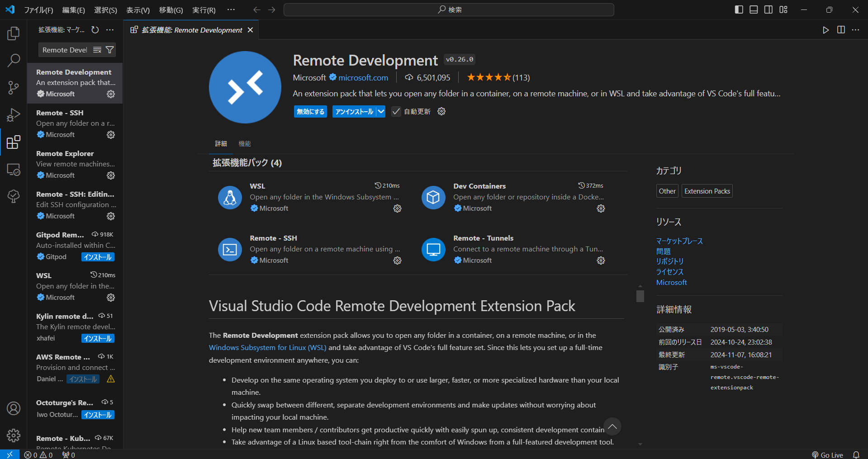Manage gear for WSL sidebar list item
The width and height of the screenshot is (868, 459).
click(x=111, y=298)
